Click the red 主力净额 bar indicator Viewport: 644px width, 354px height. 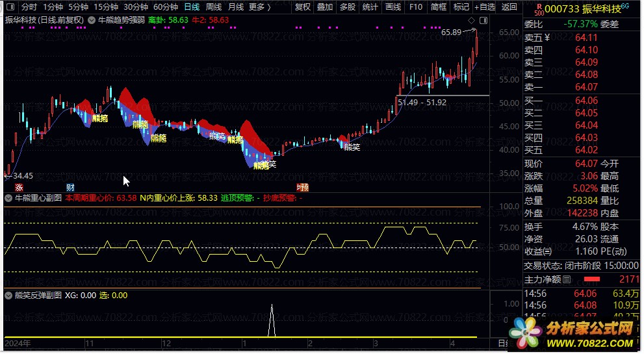point(591,279)
